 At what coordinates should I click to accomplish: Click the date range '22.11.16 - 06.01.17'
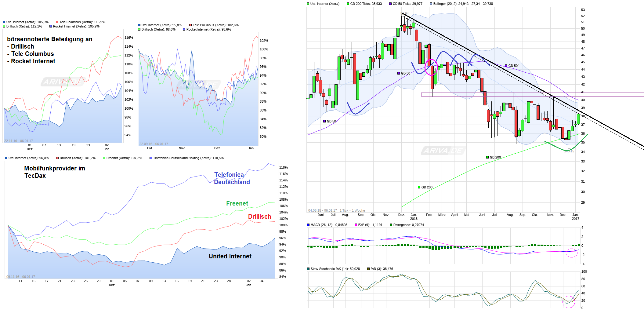(19, 141)
